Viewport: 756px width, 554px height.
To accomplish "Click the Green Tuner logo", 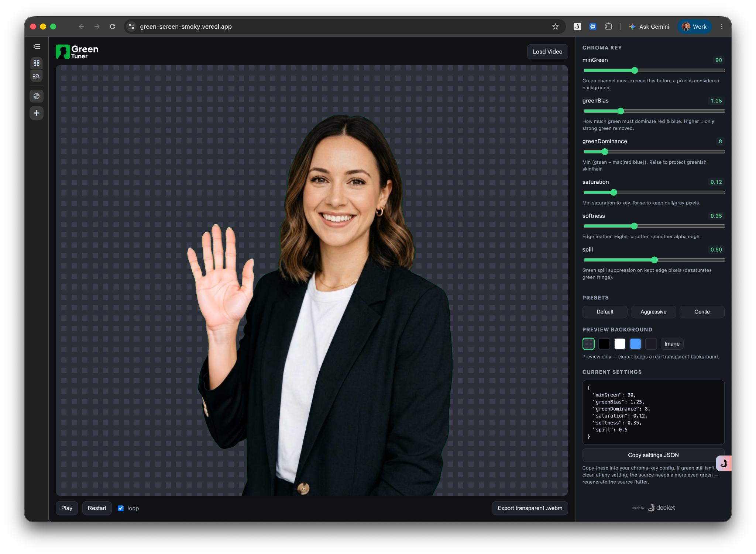I will 77,52.
